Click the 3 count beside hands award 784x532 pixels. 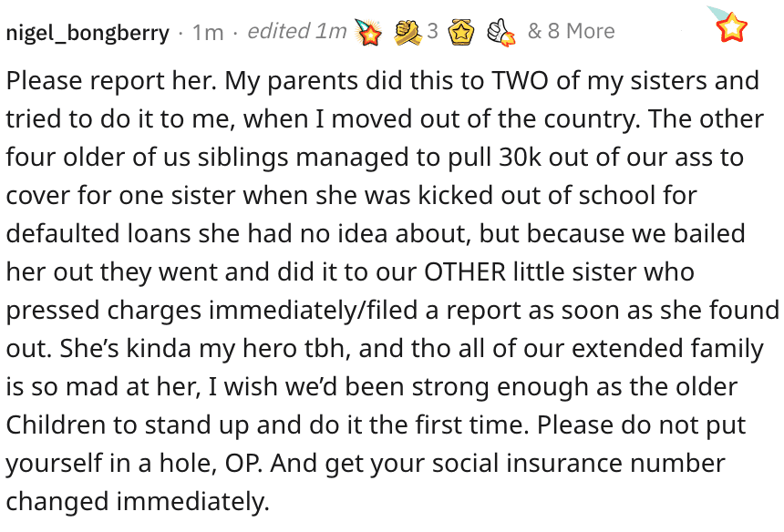pos(432,32)
